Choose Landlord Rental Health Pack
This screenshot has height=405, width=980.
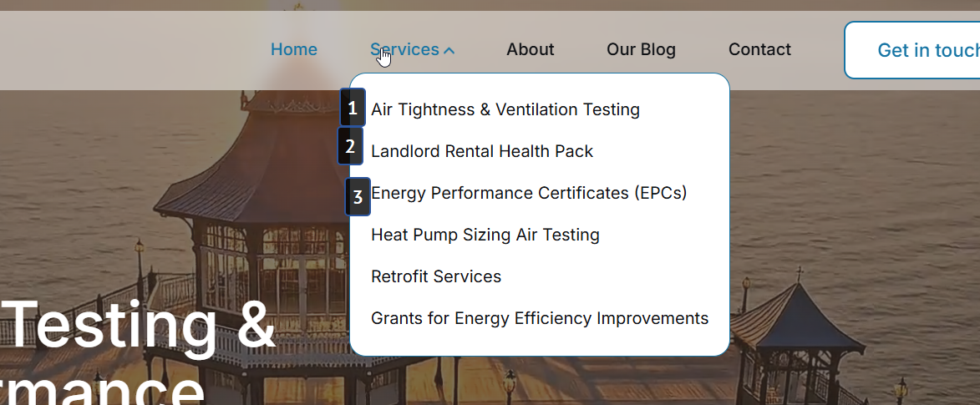[x=481, y=151]
